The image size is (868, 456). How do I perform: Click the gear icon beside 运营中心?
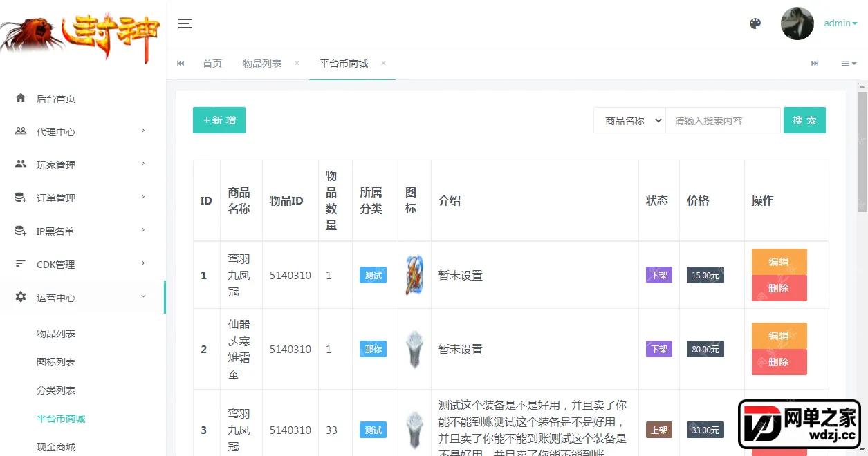coord(21,297)
